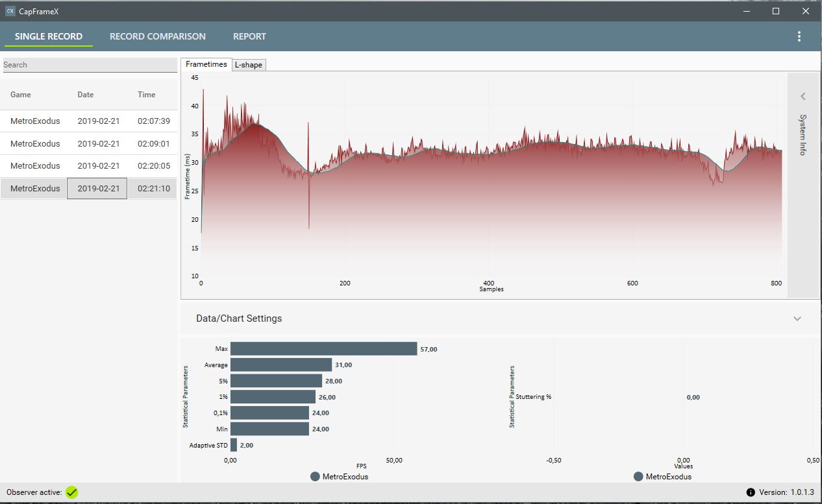Expand the System Info side panel
Screen dimensions: 822x504
point(803,97)
